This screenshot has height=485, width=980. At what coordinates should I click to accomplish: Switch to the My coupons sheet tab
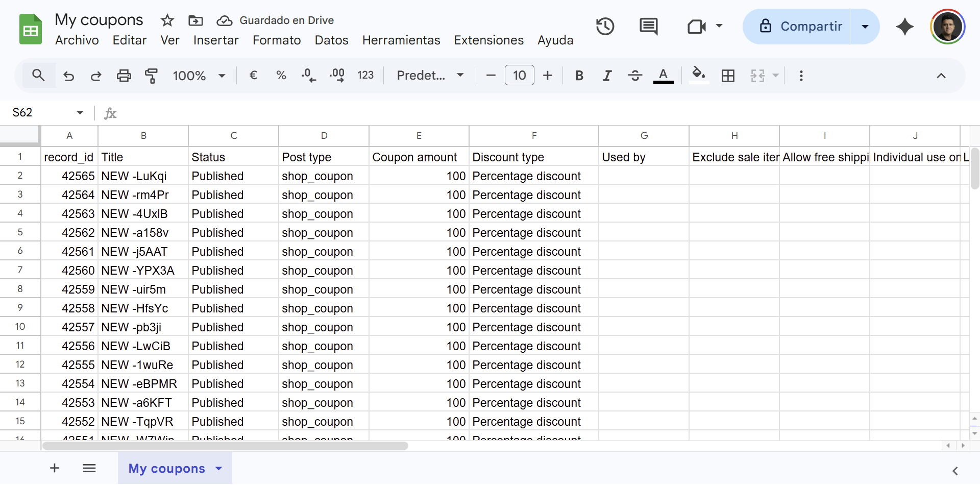click(x=166, y=468)
